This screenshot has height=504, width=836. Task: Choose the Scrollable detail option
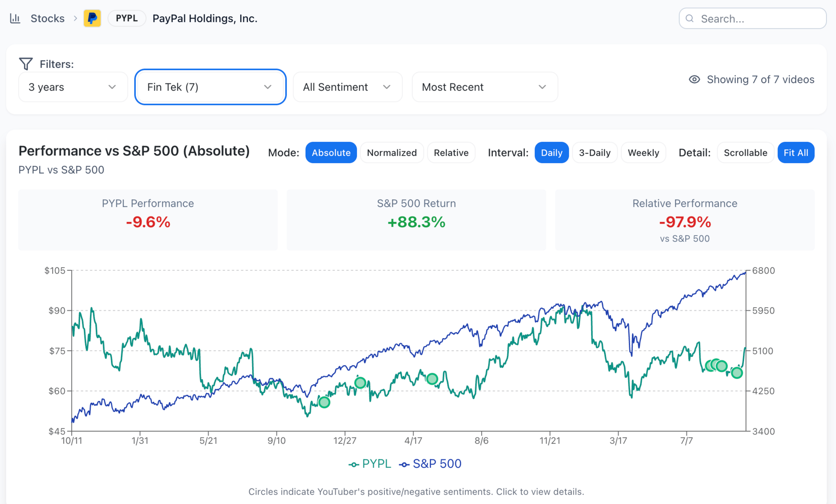pos(745,153)
